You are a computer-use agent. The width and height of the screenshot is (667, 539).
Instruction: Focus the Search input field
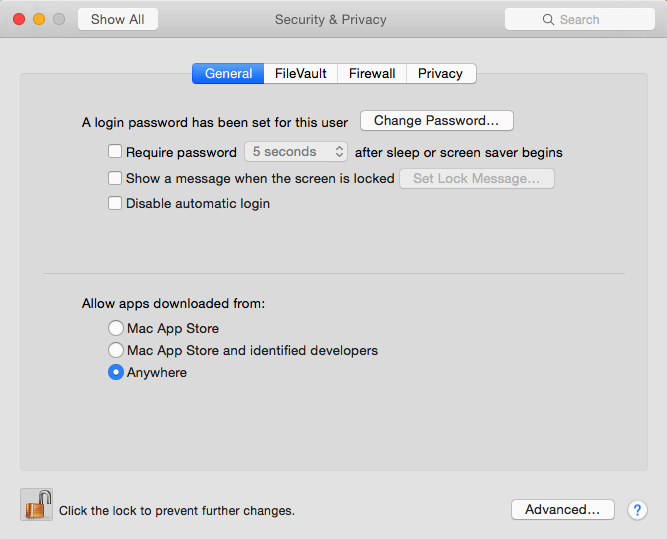580,20
